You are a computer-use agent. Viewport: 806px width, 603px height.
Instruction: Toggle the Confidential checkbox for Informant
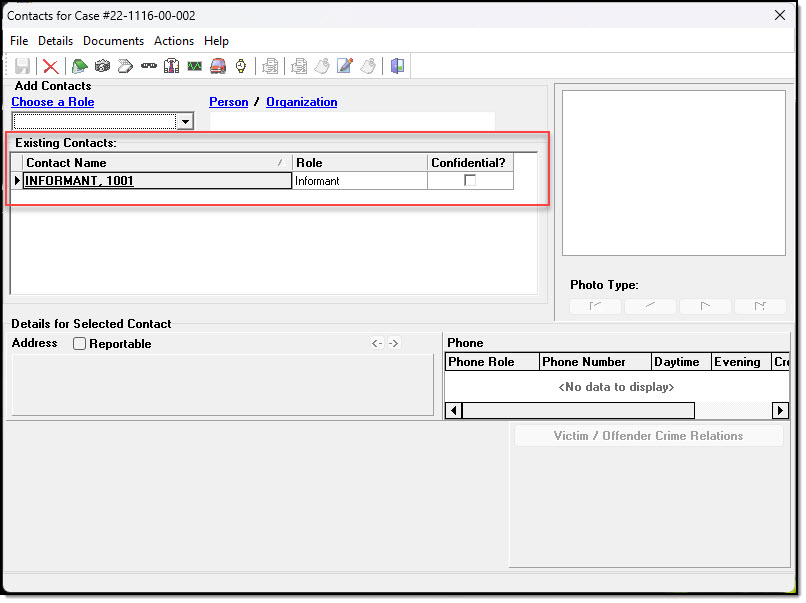click(470, 181)
